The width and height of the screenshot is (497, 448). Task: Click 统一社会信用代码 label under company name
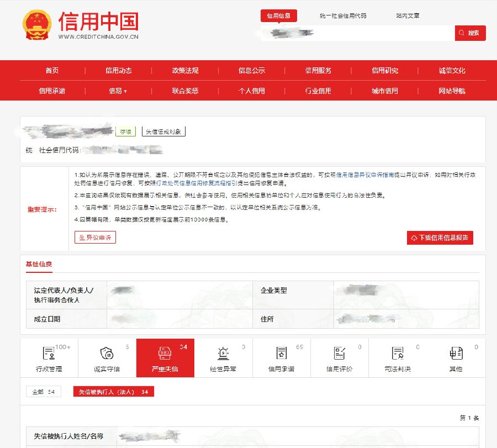point(53,150)
